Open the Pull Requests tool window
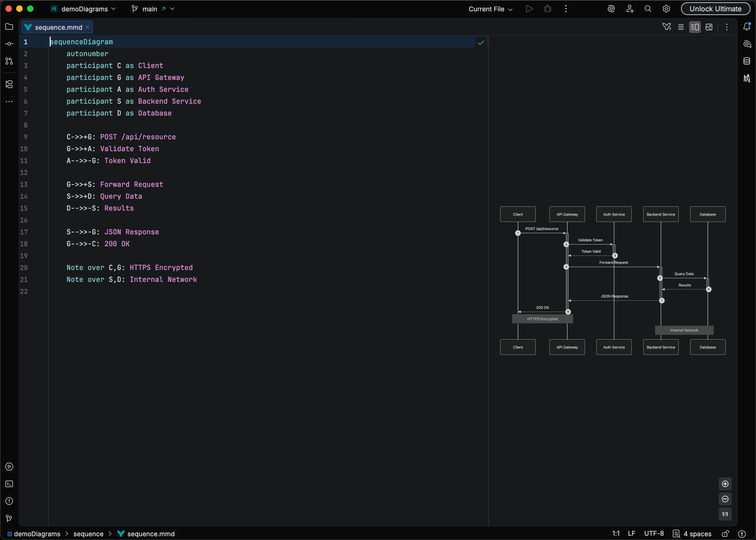The width and height of the screenshot is (756, 540). [9, 61]
